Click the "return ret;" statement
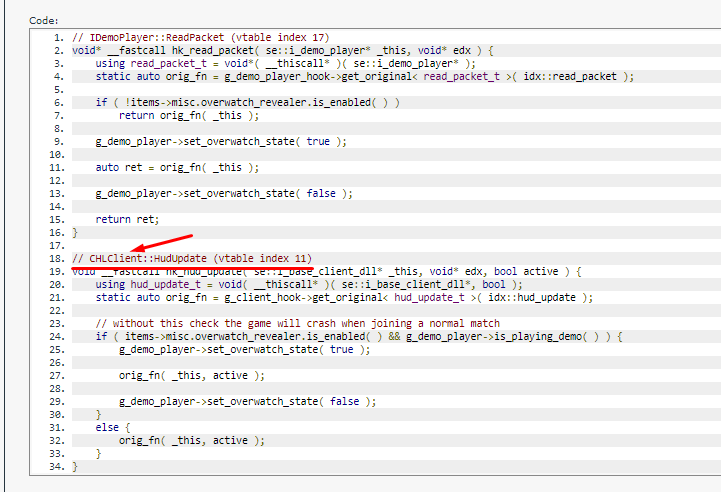Screen dimensions: 721x492 [x=127, y=219]
